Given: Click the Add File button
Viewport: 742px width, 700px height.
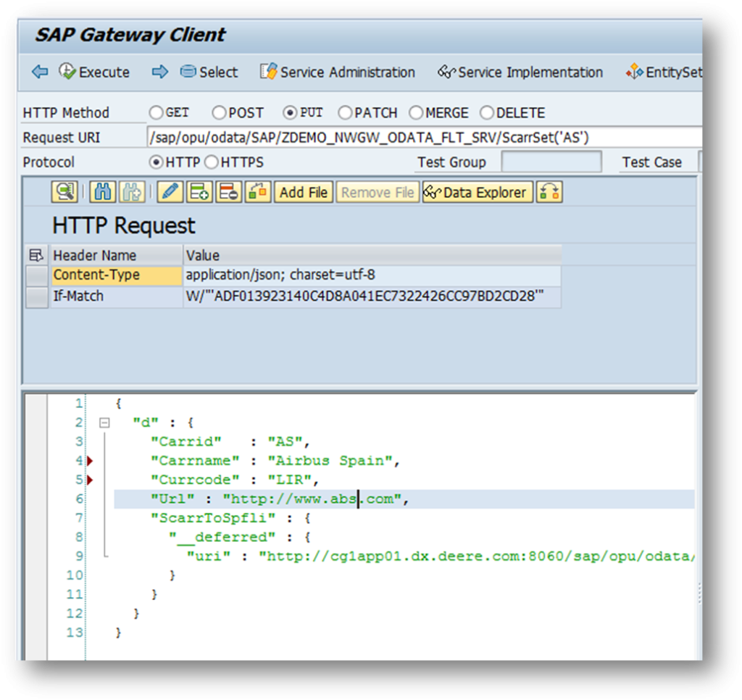Looking at the screenshot, I should coord(304,192).
